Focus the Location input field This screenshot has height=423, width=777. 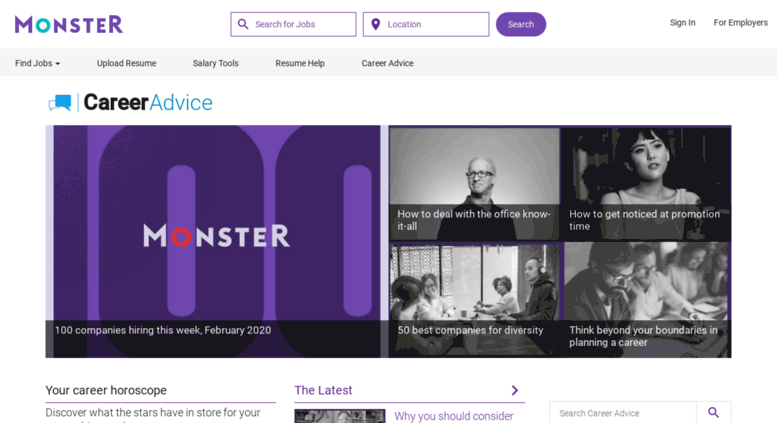click(426, 24)
